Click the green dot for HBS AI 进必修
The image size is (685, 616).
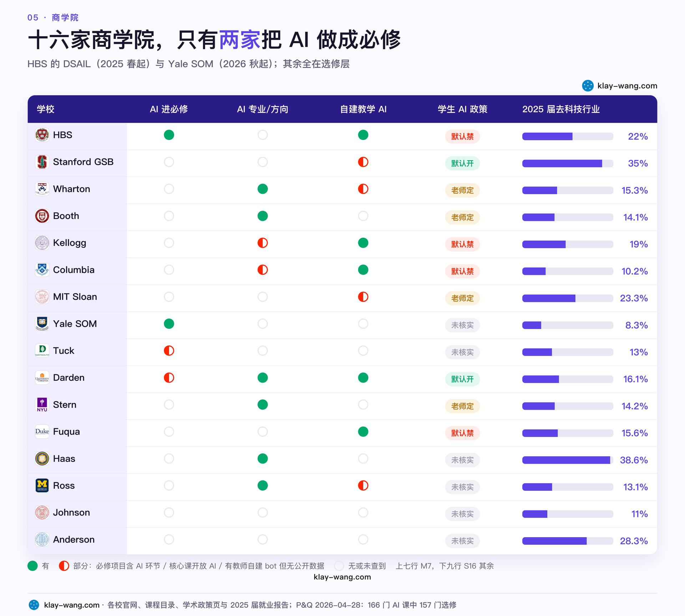(169, 135)
